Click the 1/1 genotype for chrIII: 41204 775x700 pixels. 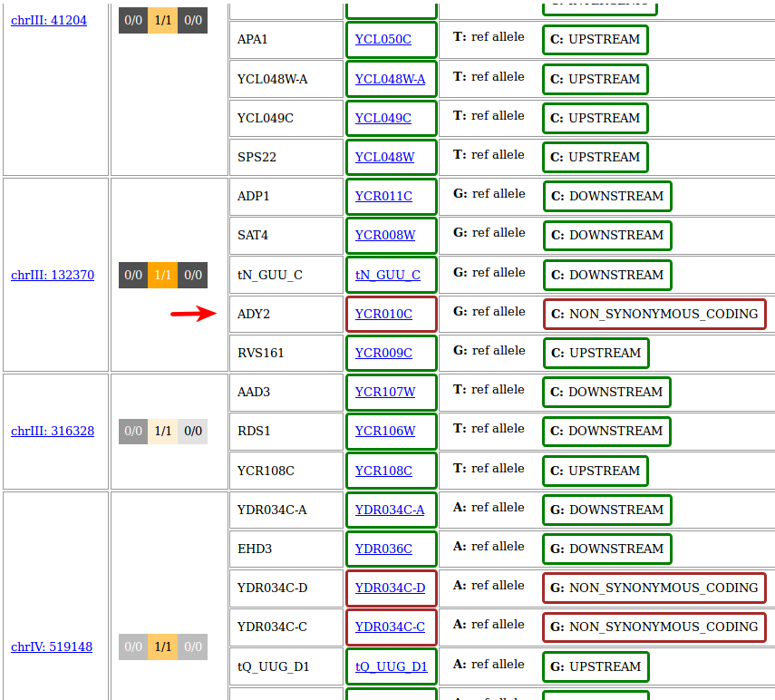(162, 20)
